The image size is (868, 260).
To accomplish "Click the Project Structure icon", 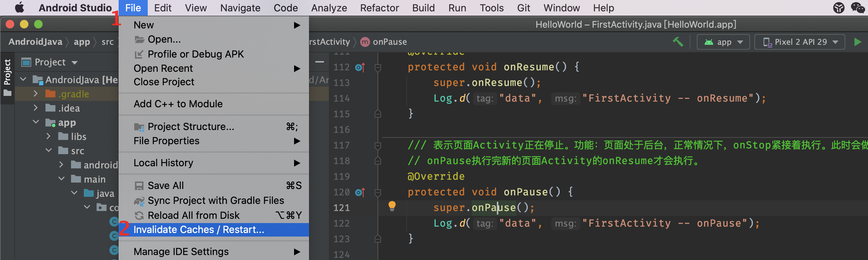I will (139, 127).
